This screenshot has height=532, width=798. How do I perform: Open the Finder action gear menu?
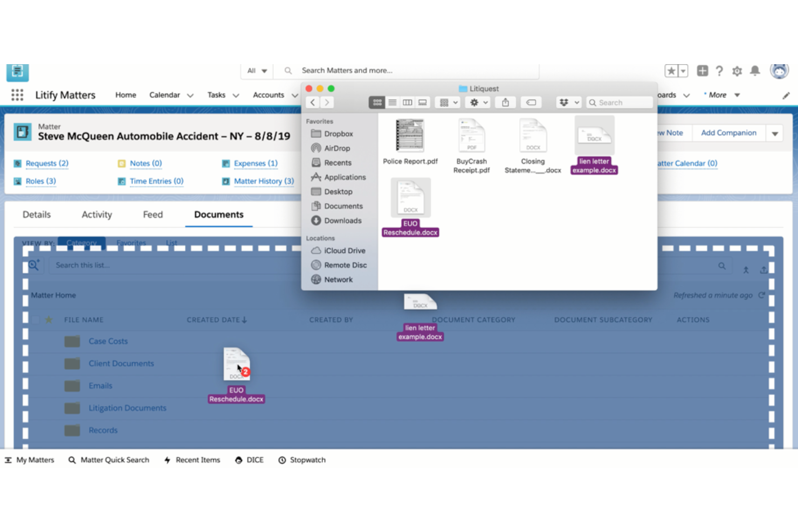point(479,102)
